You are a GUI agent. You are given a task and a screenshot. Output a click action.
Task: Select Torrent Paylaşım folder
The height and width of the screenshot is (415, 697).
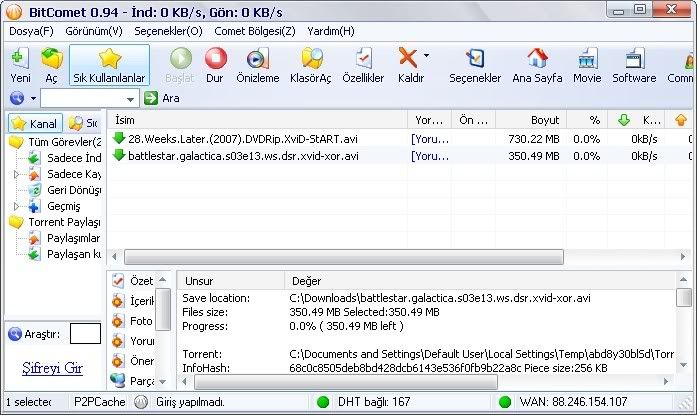coord(56,222)
